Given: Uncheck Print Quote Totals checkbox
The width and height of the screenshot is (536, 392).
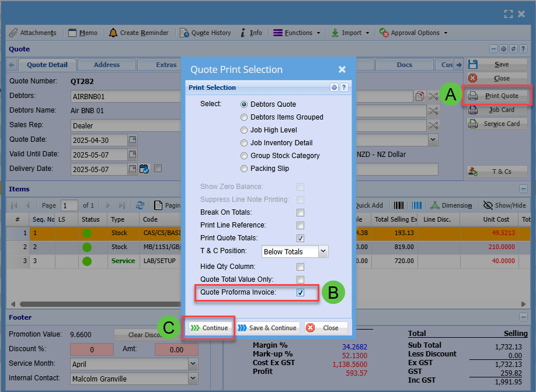Looking at the screenshot, I should point(300,238).
